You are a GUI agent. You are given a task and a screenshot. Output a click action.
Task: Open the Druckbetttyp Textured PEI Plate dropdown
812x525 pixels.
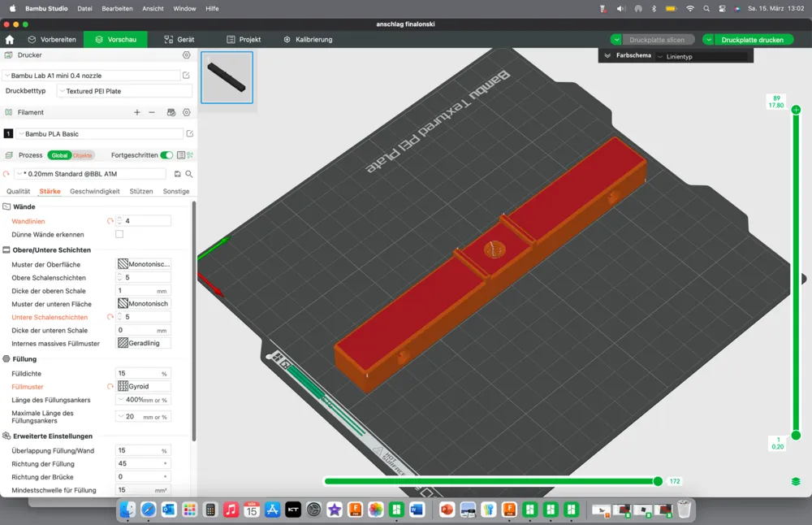click(x=124, y=91)
